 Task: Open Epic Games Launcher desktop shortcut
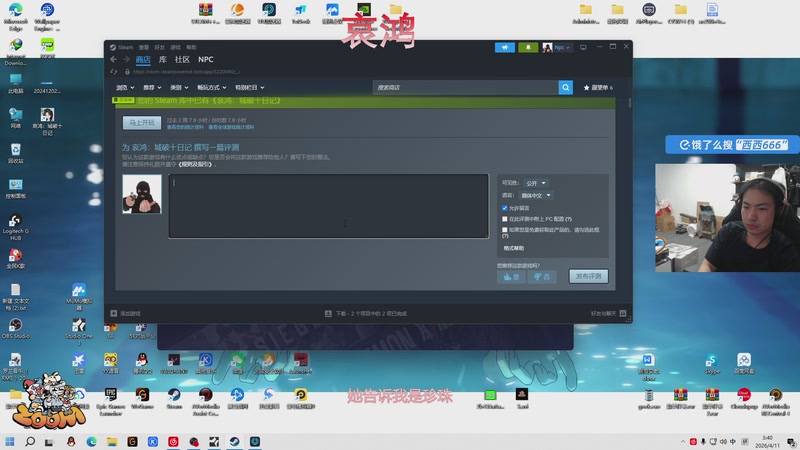(111, 402)
